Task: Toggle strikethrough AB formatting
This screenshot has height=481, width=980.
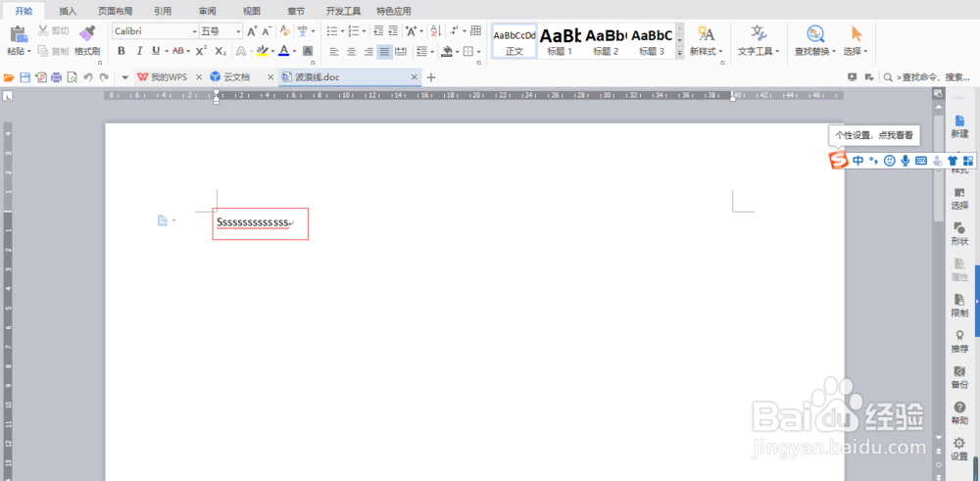Action: (177, 51)
